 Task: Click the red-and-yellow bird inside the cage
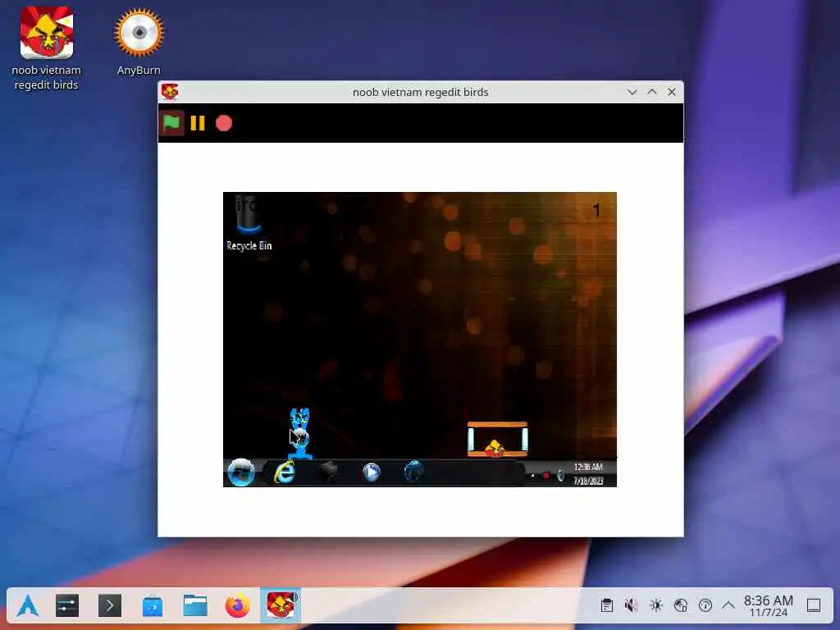coord(495,448)
